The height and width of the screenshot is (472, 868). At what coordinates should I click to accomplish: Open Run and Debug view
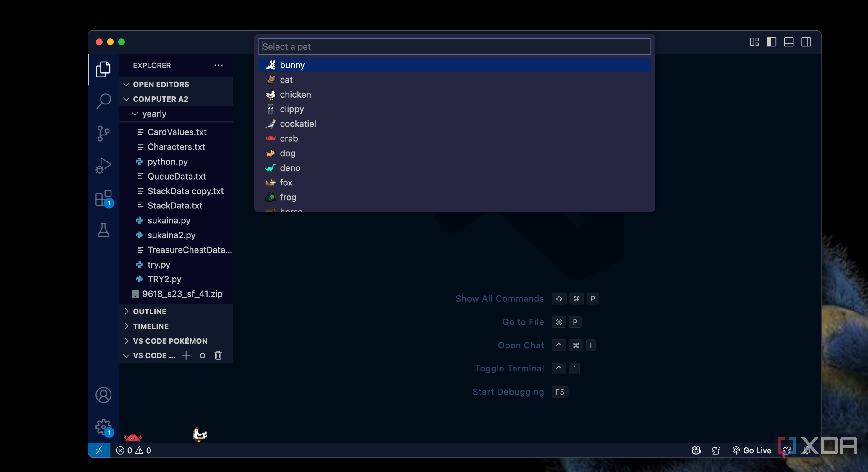[103, 166]
